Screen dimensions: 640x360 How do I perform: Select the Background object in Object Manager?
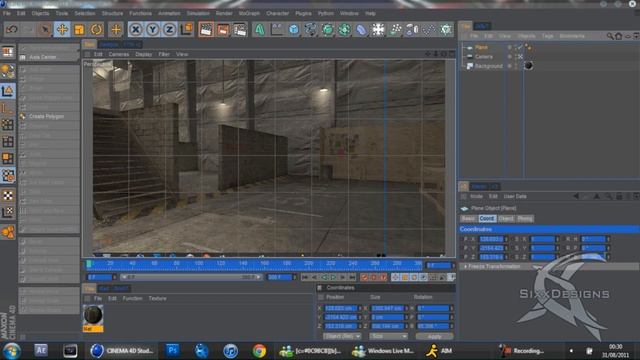click(x=489, y=66)
